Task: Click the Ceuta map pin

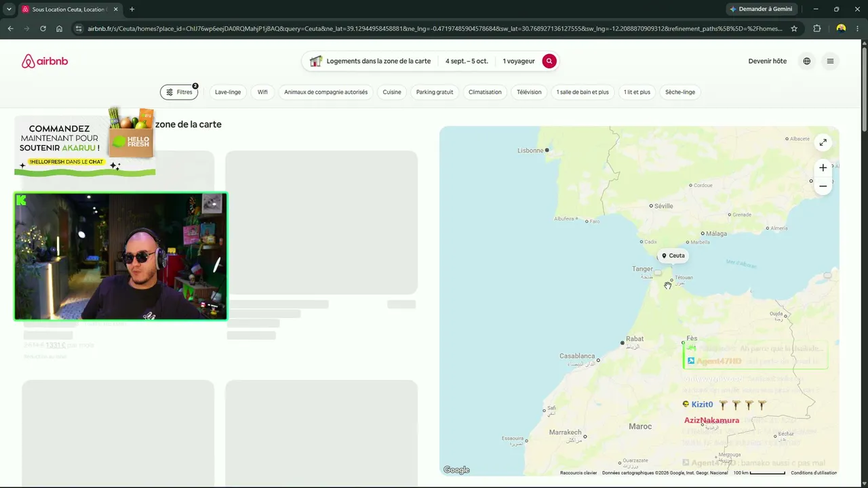Action: tap(673, 256)
